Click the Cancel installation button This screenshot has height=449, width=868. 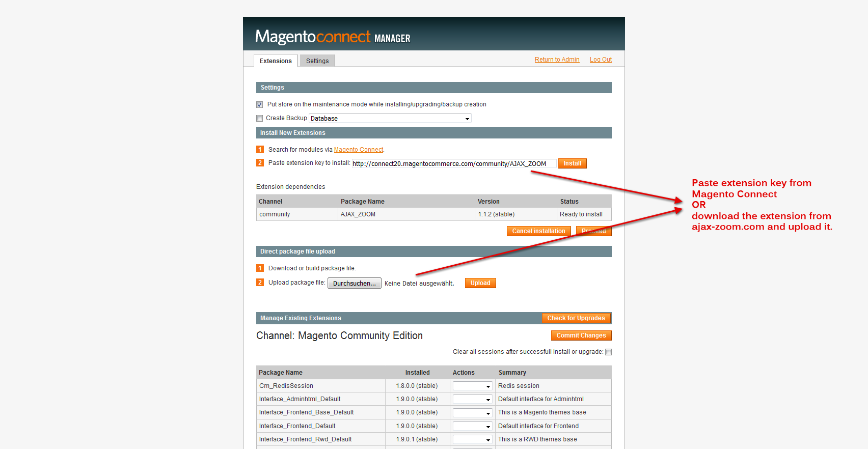(538, 231)
